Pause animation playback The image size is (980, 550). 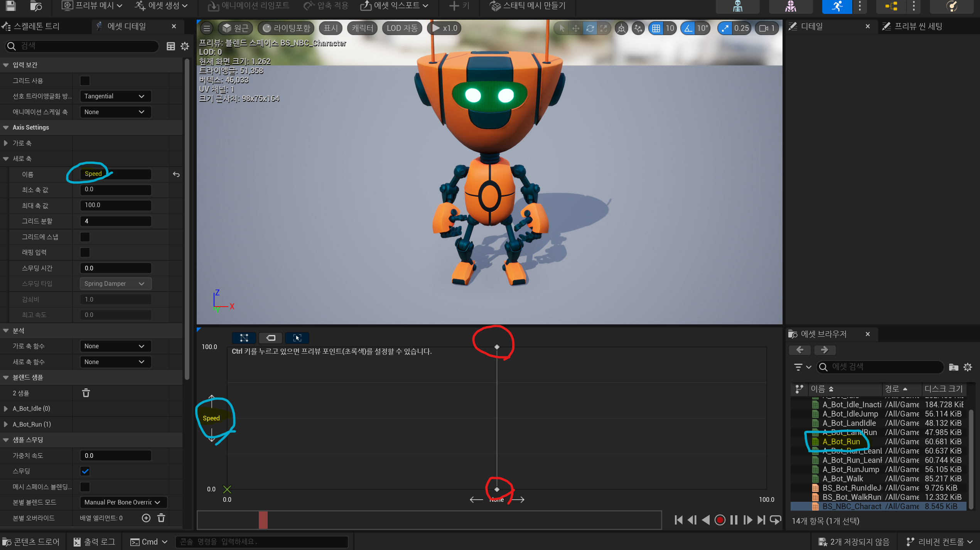[734, 520]
